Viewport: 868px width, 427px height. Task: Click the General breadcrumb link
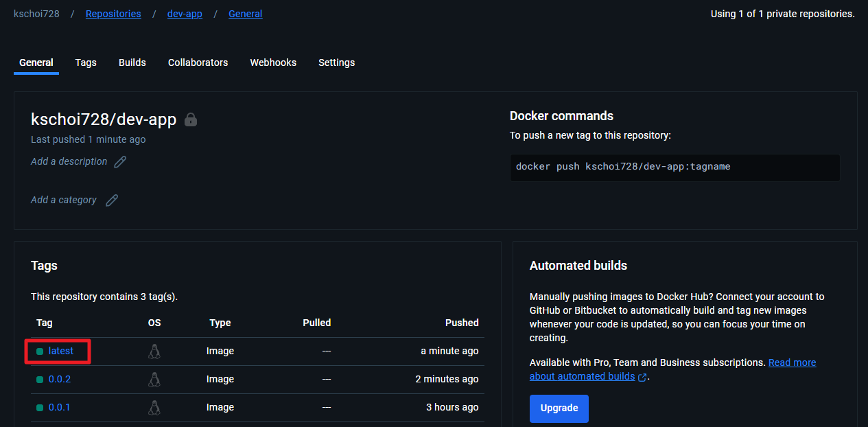[246, 14]
